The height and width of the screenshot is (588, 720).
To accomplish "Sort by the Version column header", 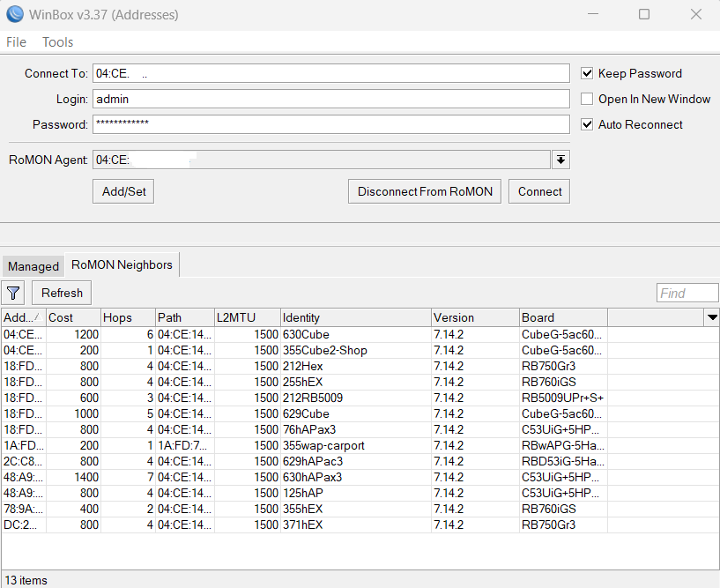I will coord(475,317).
